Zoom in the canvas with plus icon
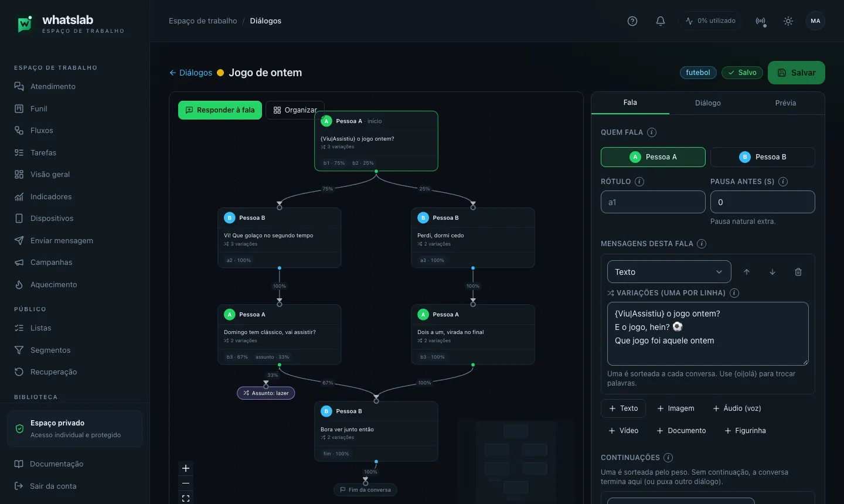The image size is (844, 504). tap(186, 468)
